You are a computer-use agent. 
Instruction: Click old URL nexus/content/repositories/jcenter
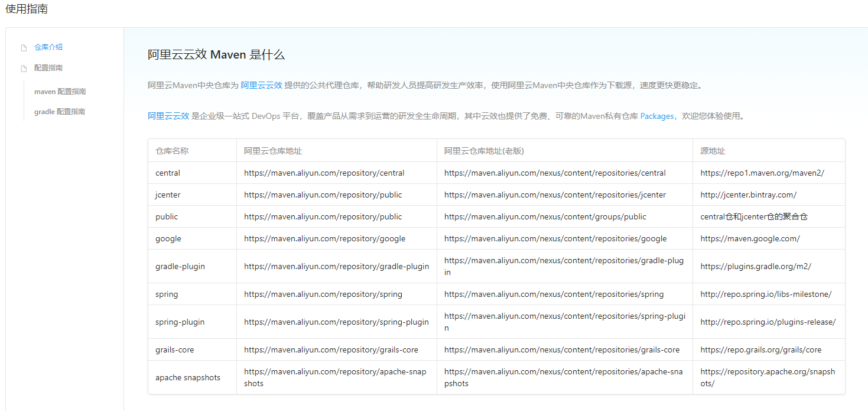(555, 195)
